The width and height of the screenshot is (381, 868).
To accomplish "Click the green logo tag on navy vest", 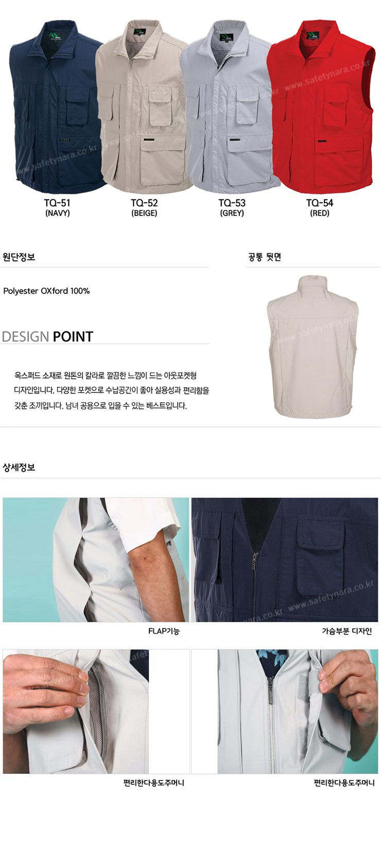I will tap(54, 36).
